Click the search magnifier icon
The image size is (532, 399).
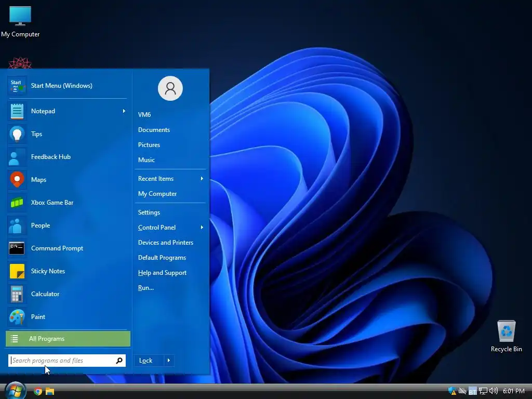pos(119,361)
